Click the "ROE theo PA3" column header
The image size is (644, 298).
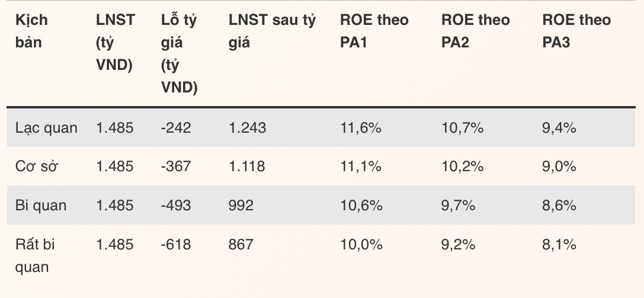tap(576, 31)
